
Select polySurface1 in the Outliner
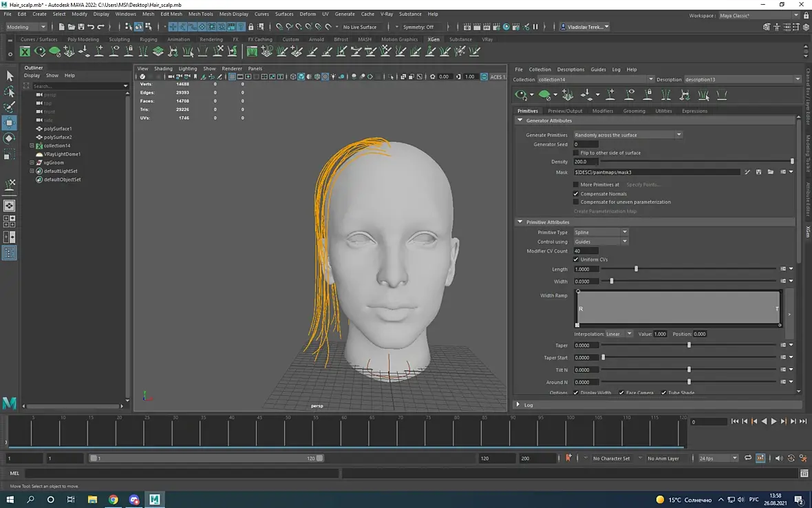(x=58, y=129)
